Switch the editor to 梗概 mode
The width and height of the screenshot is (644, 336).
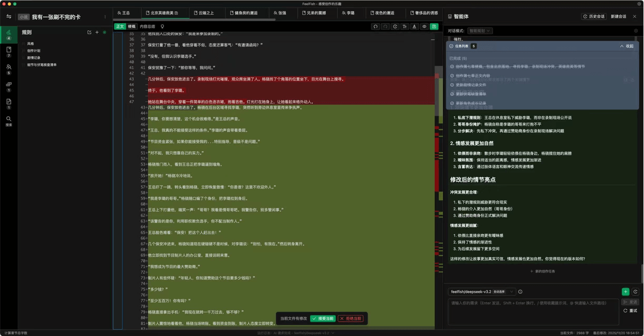pos(131,26)
